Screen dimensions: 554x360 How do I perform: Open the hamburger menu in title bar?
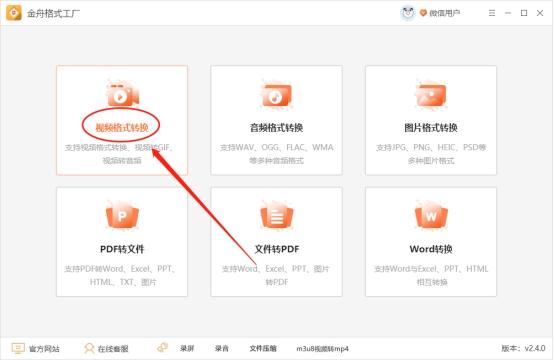click(x=492, y=13)
